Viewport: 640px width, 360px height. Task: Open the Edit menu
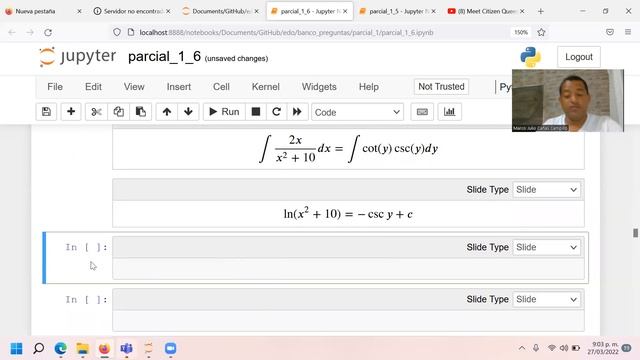click(93, 87)
